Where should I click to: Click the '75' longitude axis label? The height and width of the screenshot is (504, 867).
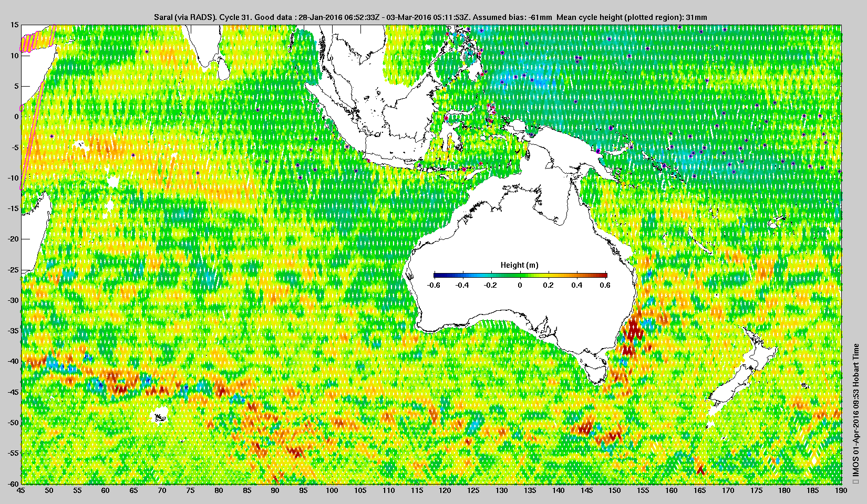[190, 490]
